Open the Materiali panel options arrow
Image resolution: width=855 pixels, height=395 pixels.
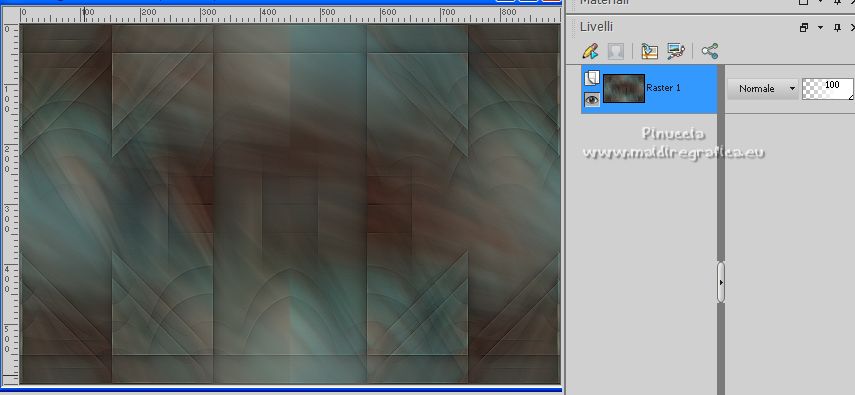820,2
